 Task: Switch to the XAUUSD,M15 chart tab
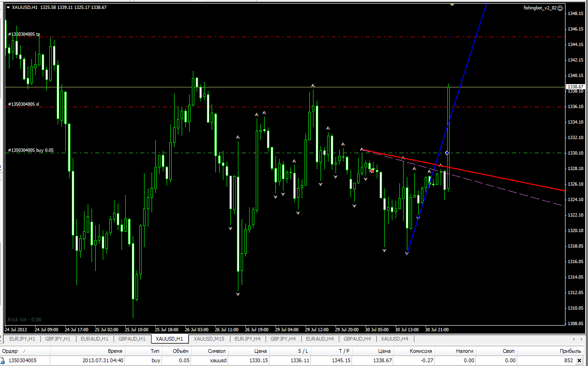coord(209,339)
